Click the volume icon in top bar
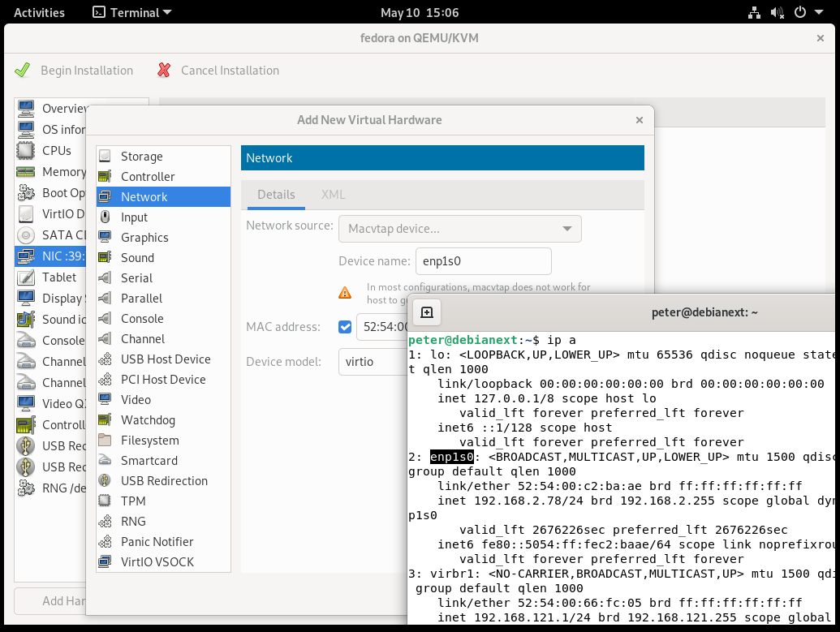Image resolution: width=840 pixels, height=632 pixels. pyautogui.click(x=777, y=12)
